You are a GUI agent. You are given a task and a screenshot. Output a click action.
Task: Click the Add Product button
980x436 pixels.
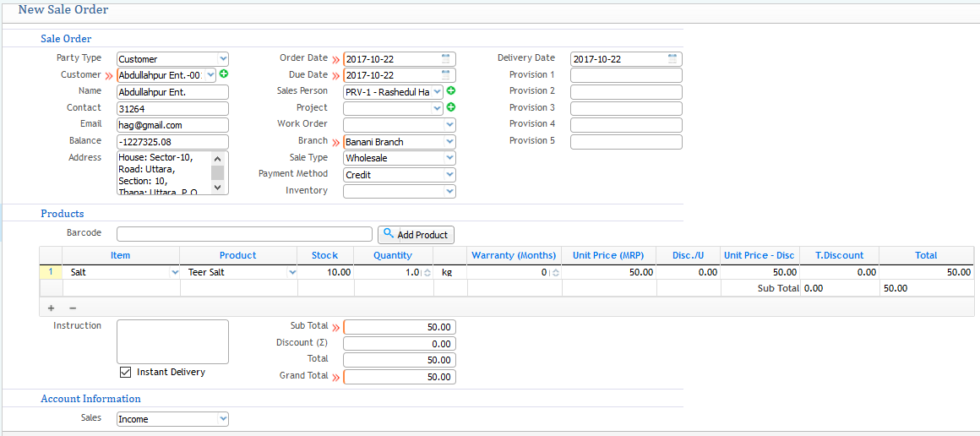pyautogui.click(x=416, y=235)
